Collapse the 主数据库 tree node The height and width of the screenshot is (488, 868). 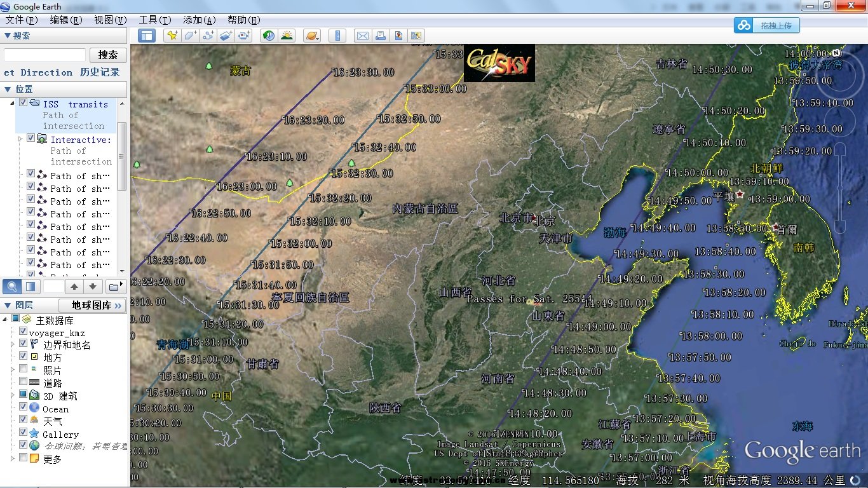(6, 318)
